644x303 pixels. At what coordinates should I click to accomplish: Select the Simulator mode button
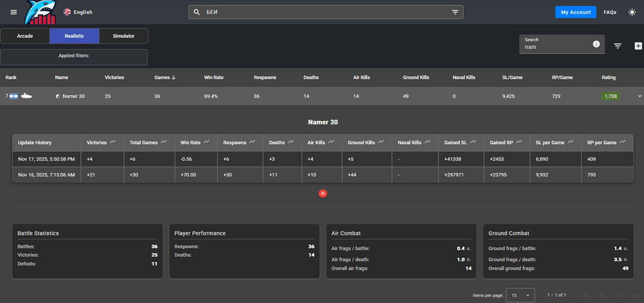124,36
